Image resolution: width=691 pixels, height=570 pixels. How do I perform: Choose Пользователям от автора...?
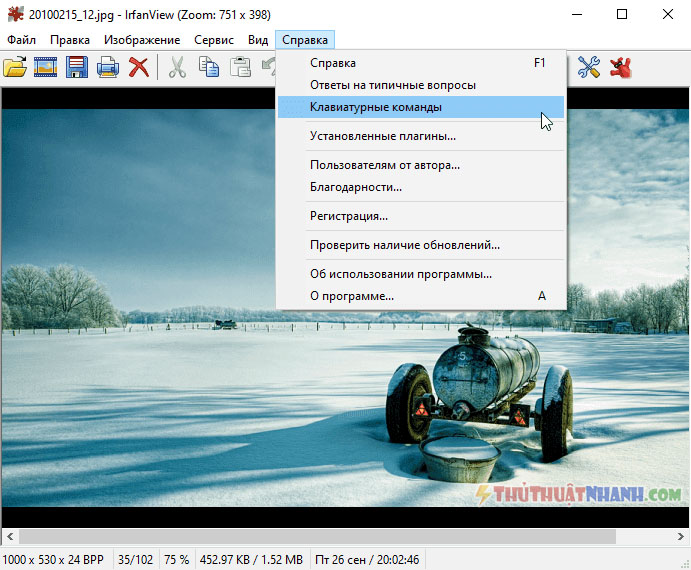[421, 165]
